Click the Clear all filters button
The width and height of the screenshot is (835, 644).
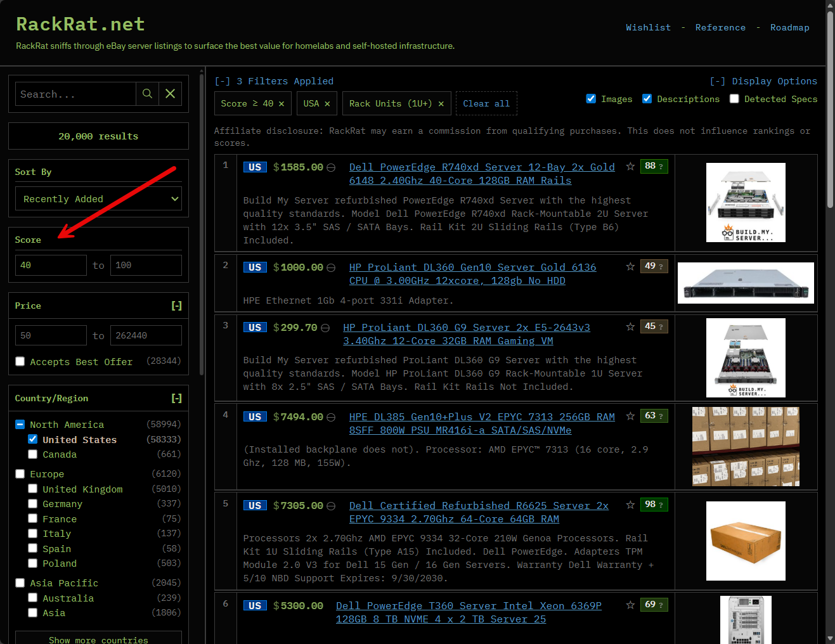(x=486, y=104)
